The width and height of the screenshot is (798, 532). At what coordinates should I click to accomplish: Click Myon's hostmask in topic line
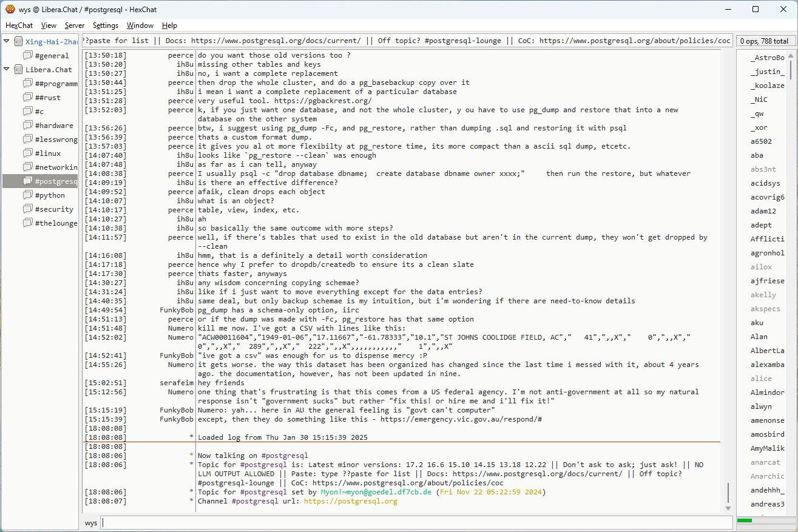pyautogui.click(x=376, y=492)
